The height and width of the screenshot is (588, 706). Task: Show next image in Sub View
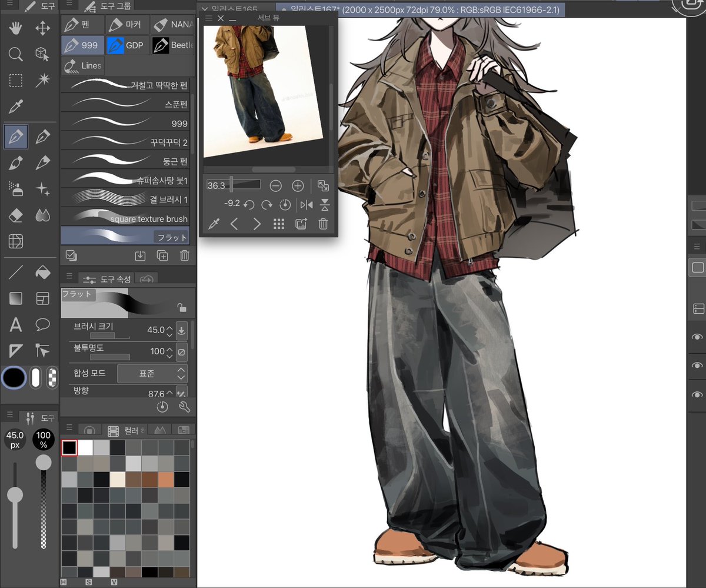(x=257, y=224)
